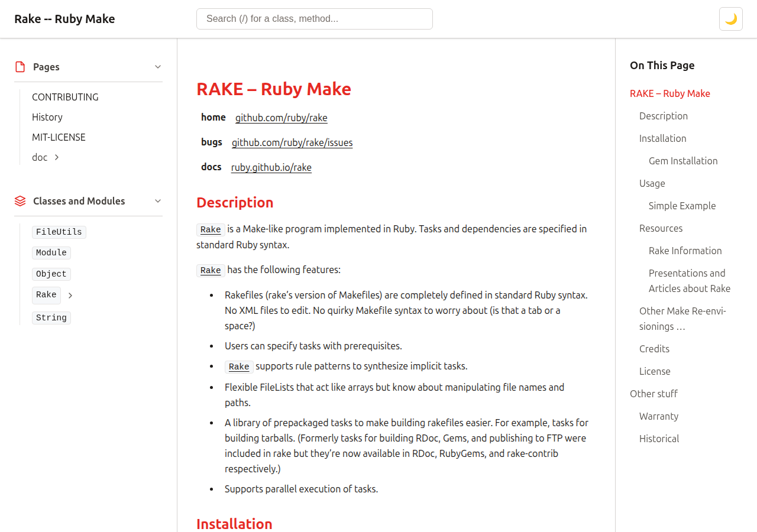Viewport: 757px width, 532px height.
Task: Jump to Description in On This Page
Action: (x=664, y=116)
